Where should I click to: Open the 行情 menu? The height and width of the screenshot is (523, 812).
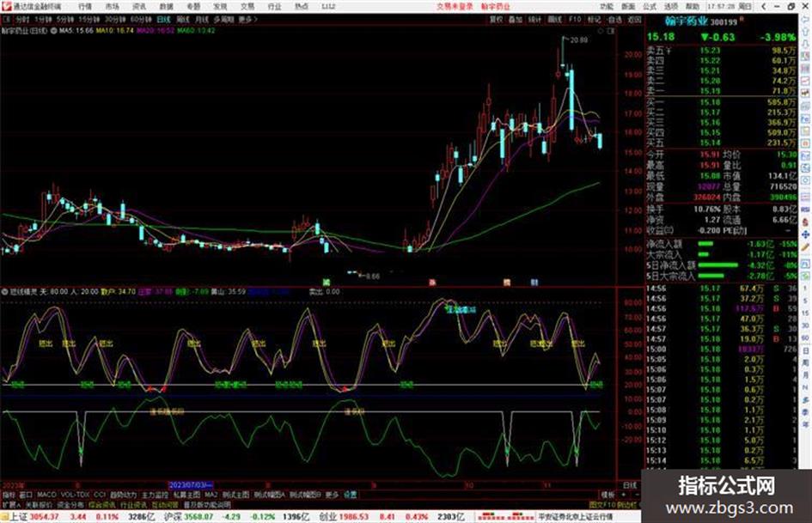tap(85, 7)
